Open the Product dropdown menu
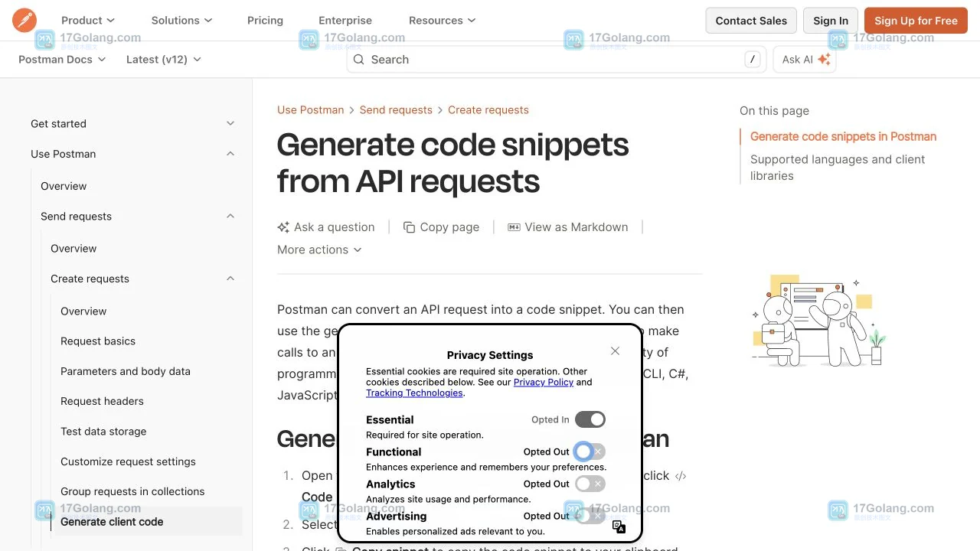The height and width of the screenshot is (551, 980). point(88,21)
